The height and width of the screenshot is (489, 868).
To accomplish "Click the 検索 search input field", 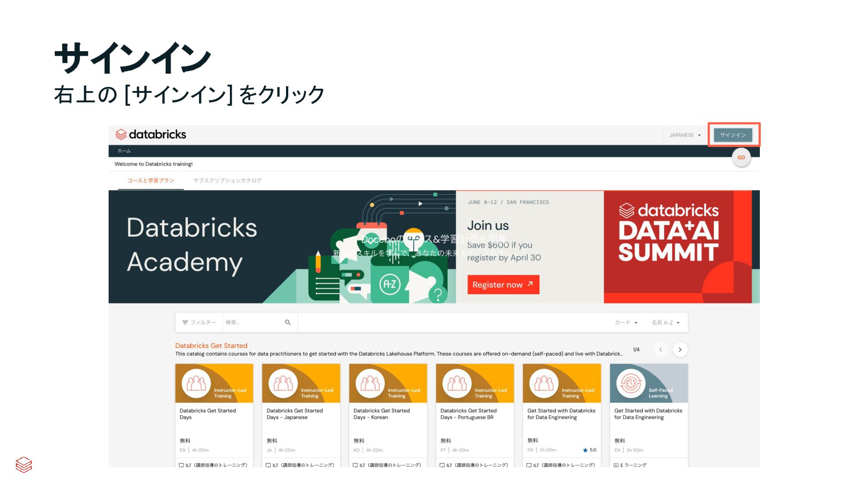I will (x=253, y=322).
